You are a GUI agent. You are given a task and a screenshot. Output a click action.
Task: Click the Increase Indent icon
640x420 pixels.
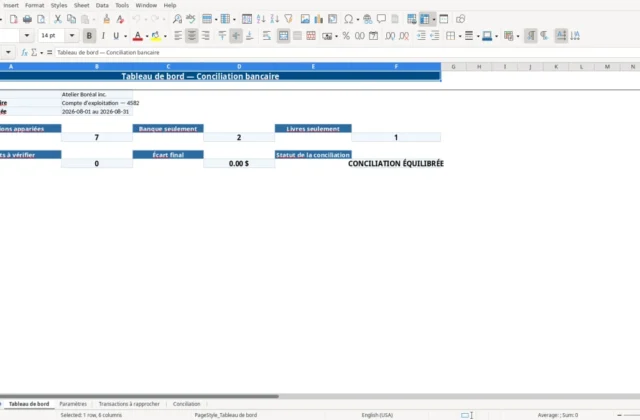421,36
